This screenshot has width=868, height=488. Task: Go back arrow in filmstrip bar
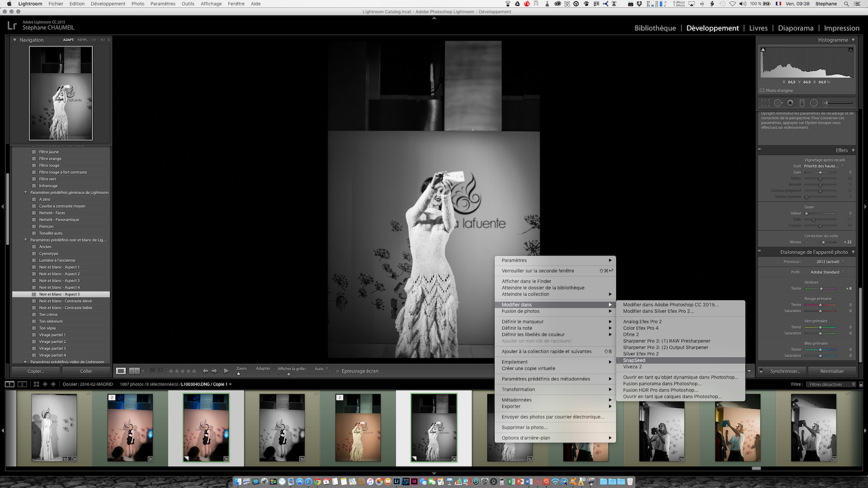pyautogui.click(x=45, y=384)
